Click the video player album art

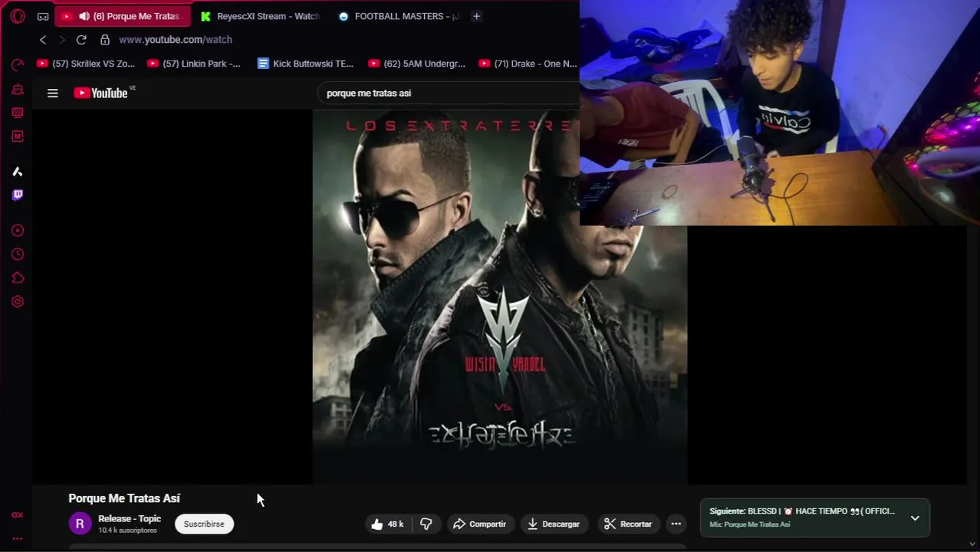coord(499,296)
